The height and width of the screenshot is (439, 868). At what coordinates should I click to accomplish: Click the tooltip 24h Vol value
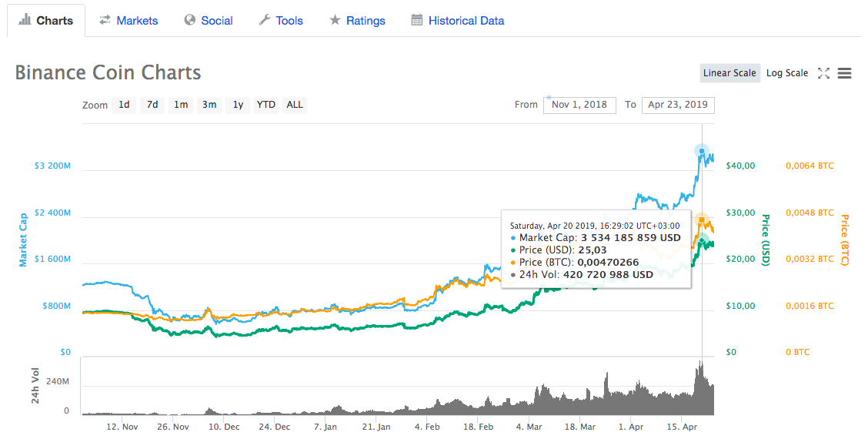click(x=609, y=274)
